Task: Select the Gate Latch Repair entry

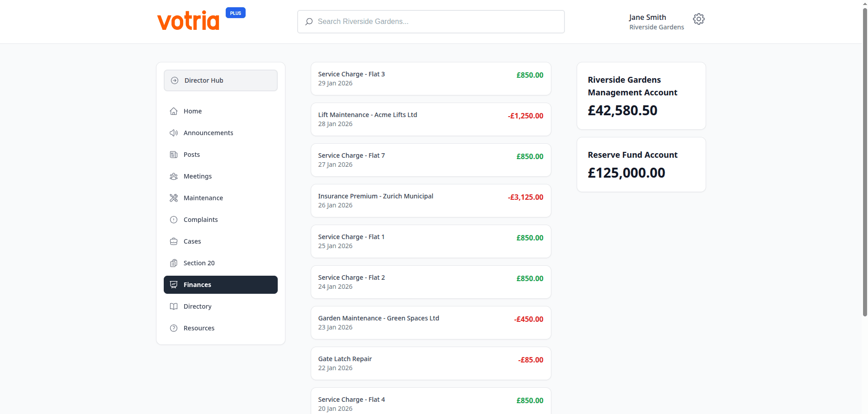Action: (430, 363)
